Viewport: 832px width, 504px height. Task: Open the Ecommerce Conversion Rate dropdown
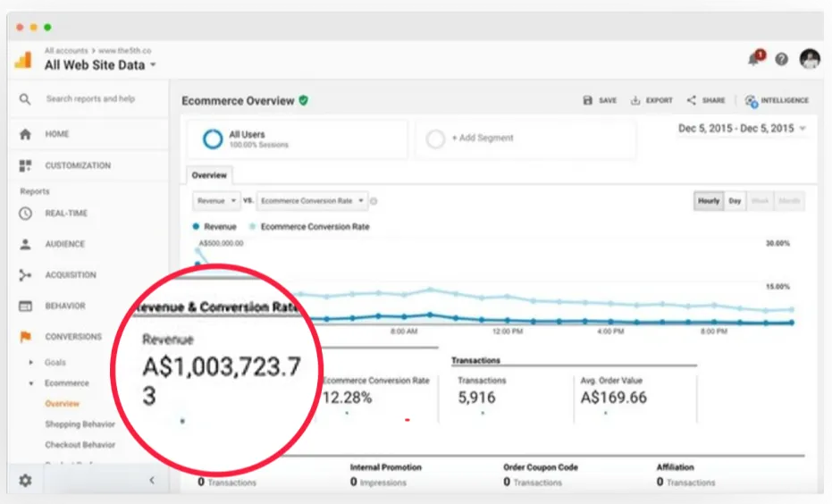click(312, 201)
